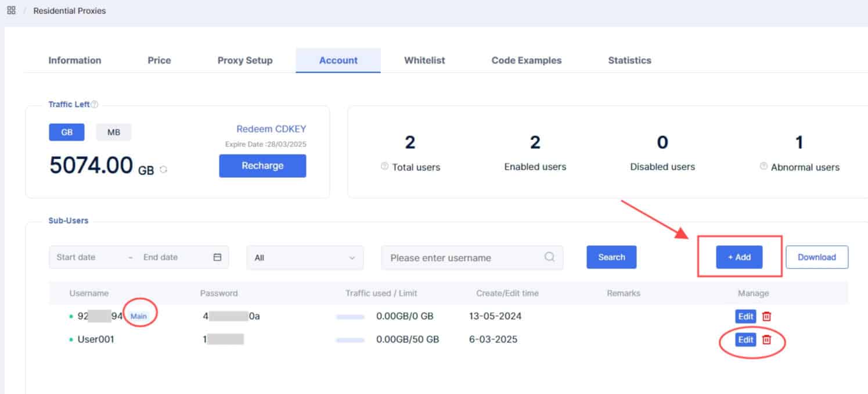
Task: Switch traffic unit to MB
Action: point(114,132)
